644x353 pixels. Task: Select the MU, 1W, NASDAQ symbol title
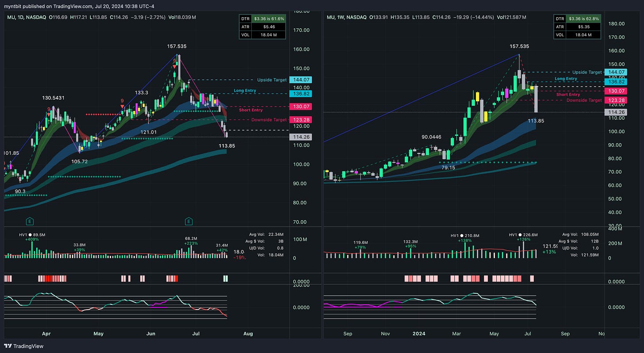click(x=346, y=17)
